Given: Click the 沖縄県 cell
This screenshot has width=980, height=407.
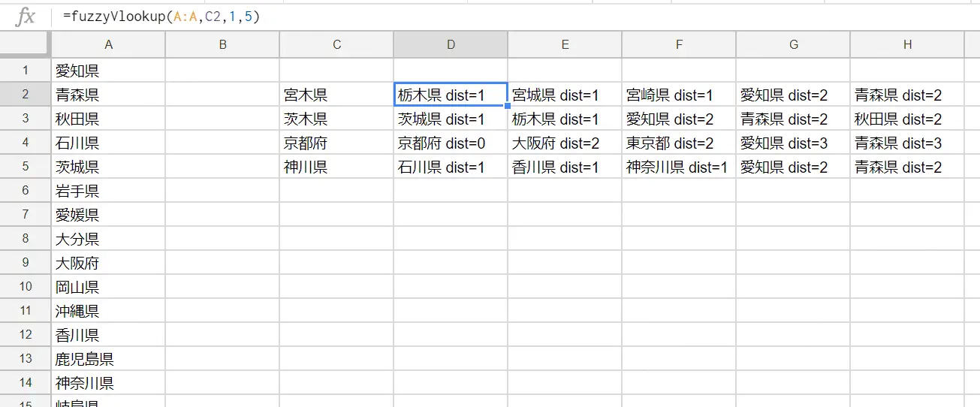Looking at the screenshot, I should tap(108, 312).
